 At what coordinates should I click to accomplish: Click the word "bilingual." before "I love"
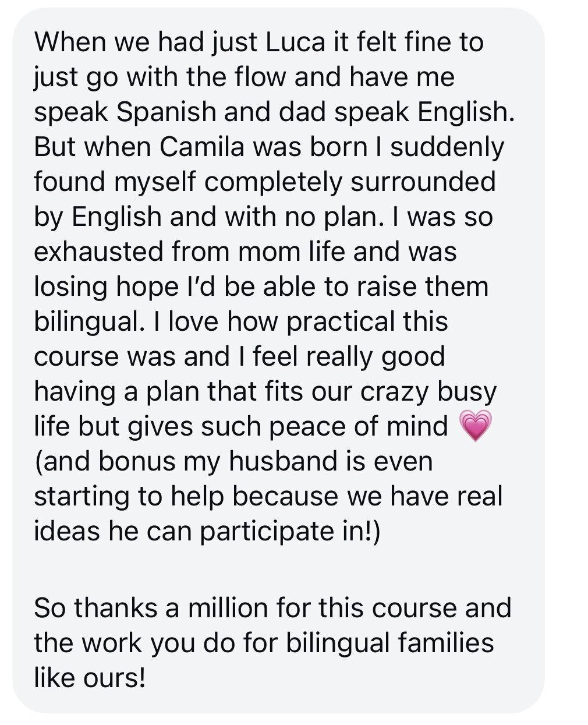click(x=88, y=322)
